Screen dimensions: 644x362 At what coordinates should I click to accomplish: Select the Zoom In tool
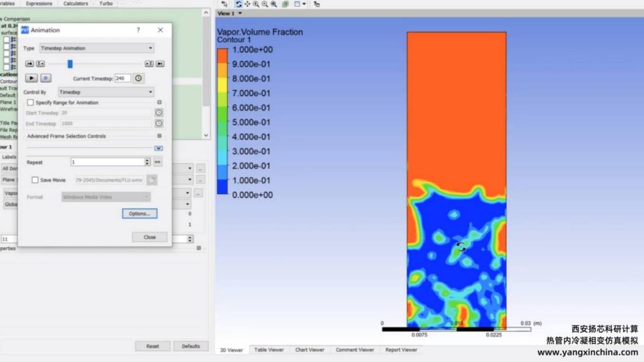256,4
